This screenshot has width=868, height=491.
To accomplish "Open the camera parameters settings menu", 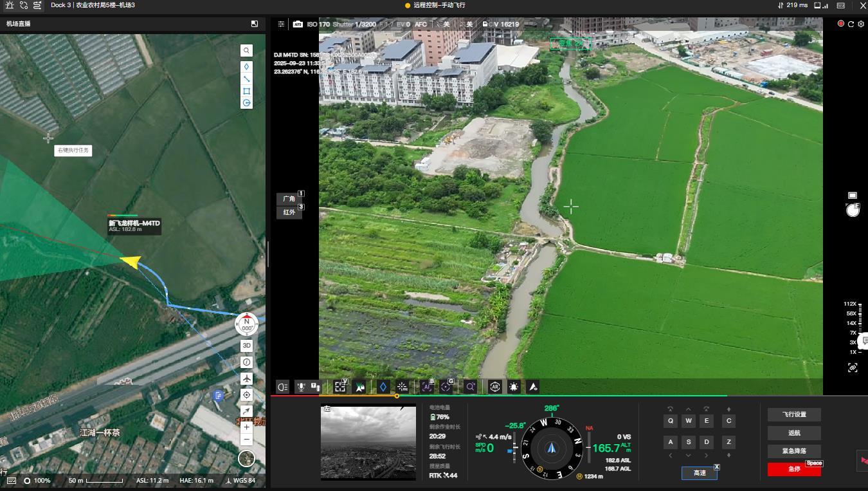I will coord(281,24).
